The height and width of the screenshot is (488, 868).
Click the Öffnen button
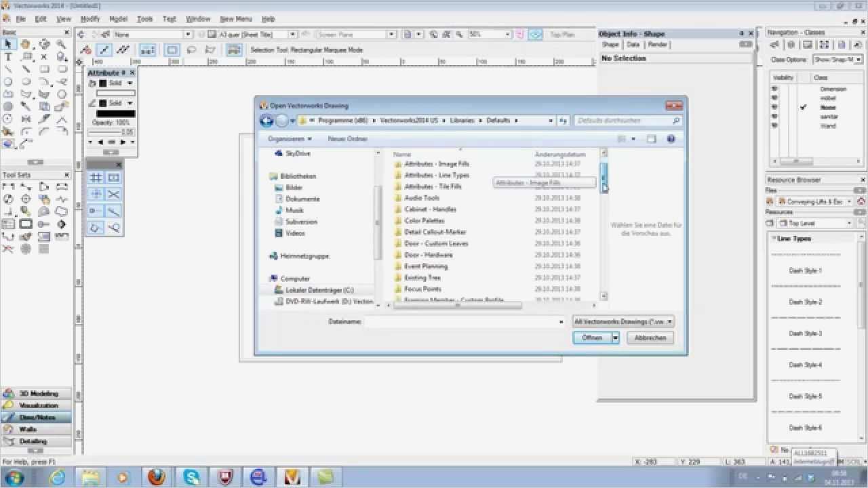pos(592,338)
